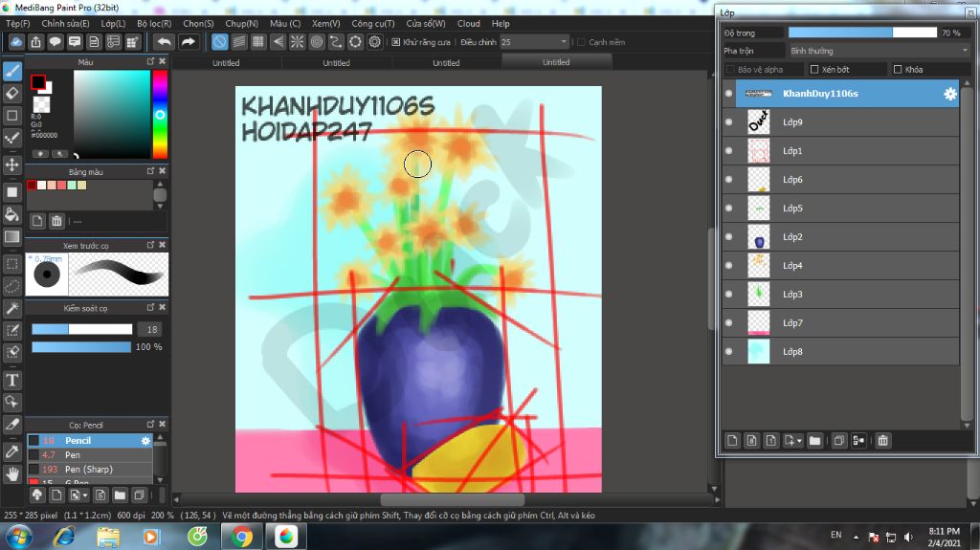
Task: Turn snap off with the crossed circle icon
Action: pyautogui.click(x=219, y=42)
